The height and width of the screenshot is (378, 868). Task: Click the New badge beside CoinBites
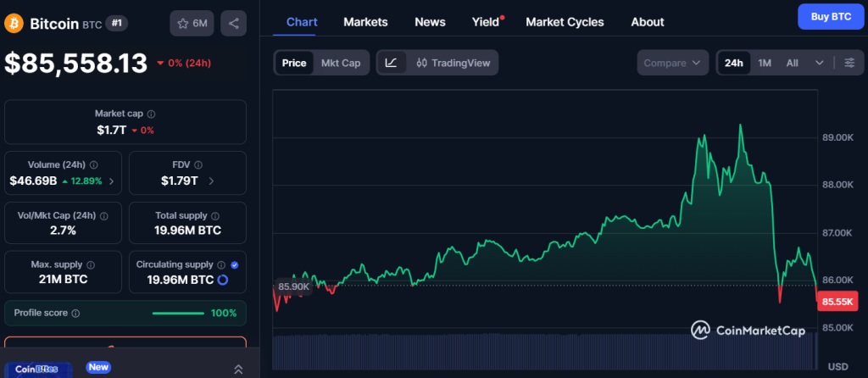[98, 367]
